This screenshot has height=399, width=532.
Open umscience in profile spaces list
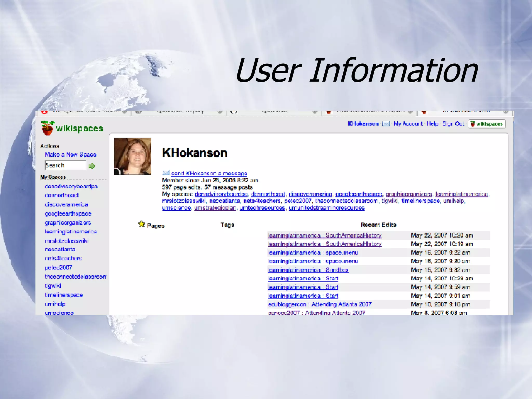pos(176,208)
